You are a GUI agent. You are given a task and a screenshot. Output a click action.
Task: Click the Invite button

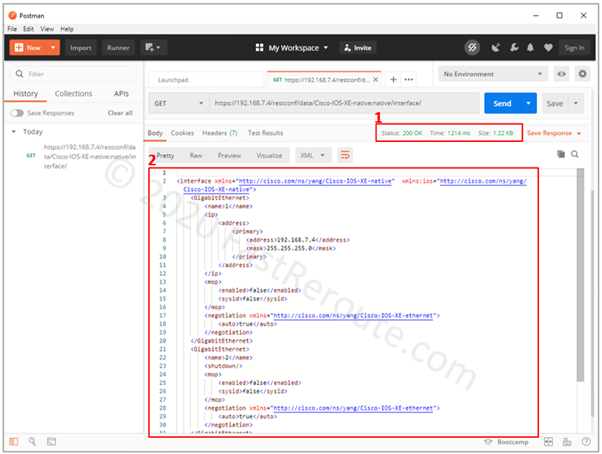(358, 48)
